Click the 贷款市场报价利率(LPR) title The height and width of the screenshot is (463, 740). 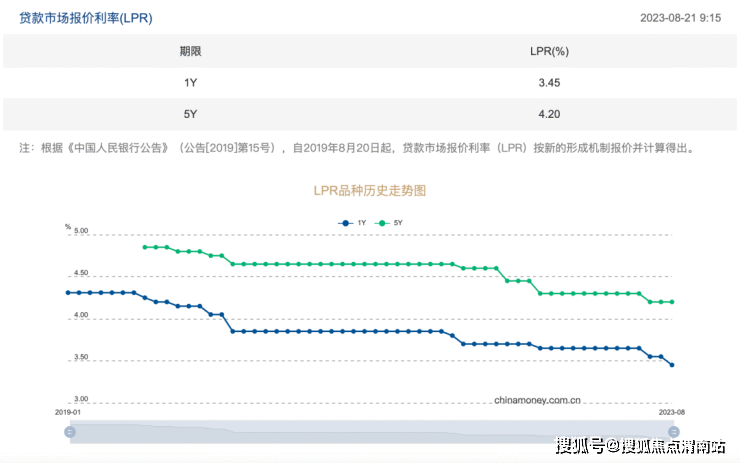(86, 18)
